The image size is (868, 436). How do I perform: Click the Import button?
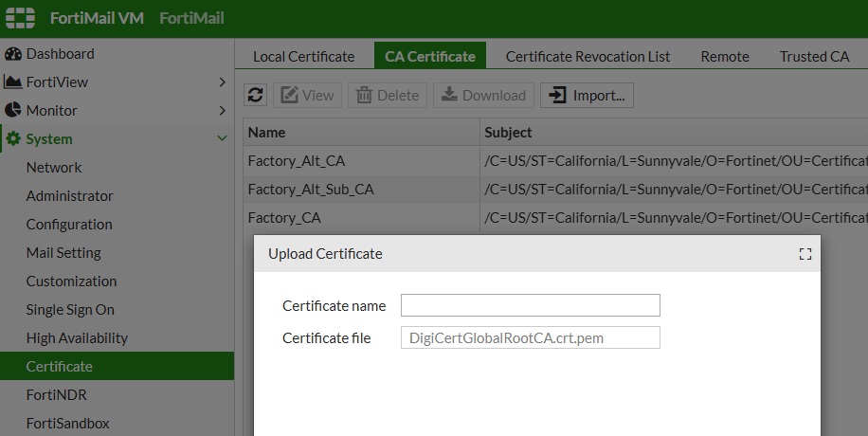click(x=587, y=96)
